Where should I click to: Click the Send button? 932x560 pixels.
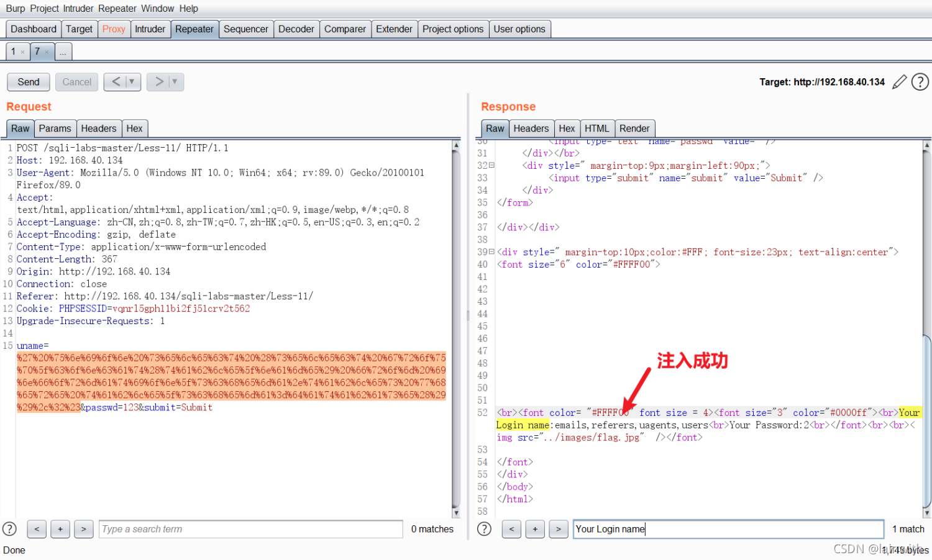click(29, 82)
